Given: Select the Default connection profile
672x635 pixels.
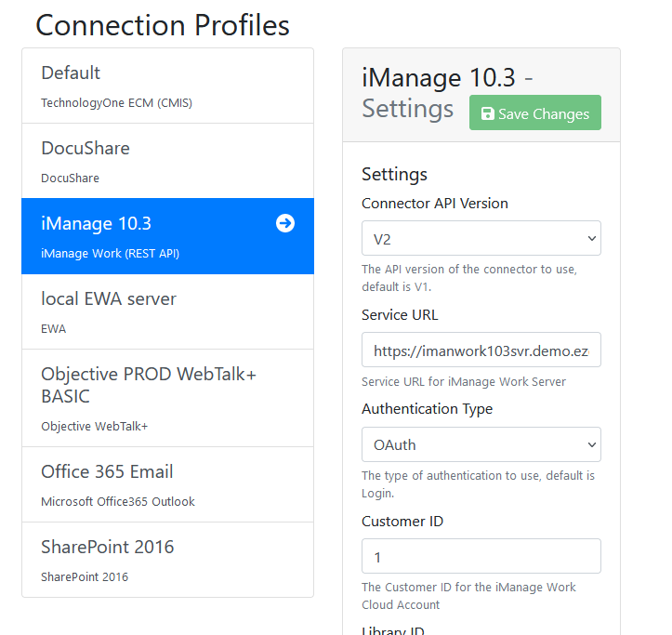Looking at the screenshot, I should click(167, 86).
